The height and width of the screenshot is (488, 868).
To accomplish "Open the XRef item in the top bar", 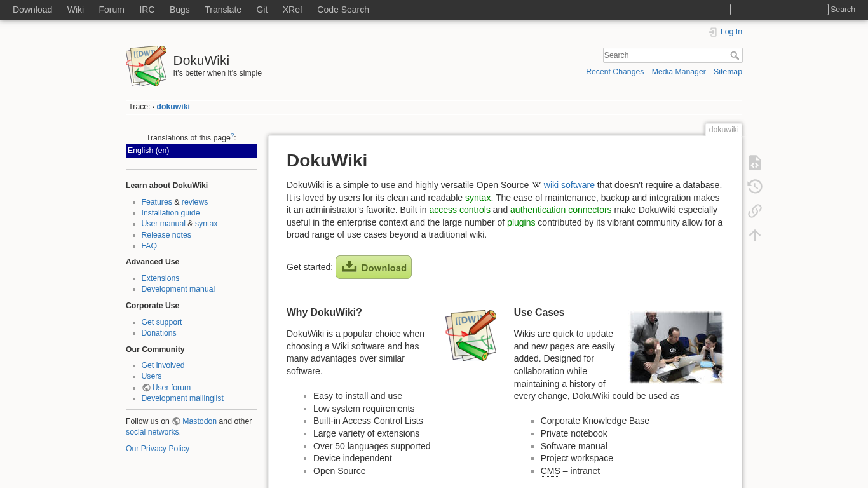I will (292, 10).
